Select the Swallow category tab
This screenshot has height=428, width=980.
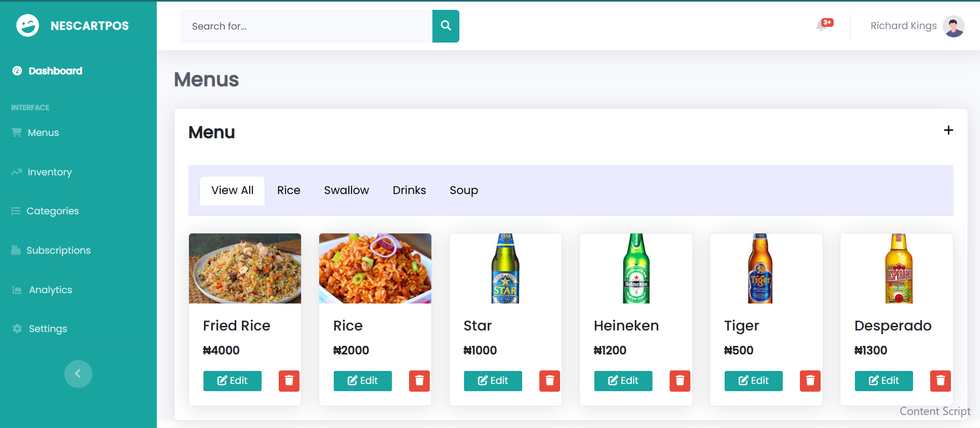(346, 190)
